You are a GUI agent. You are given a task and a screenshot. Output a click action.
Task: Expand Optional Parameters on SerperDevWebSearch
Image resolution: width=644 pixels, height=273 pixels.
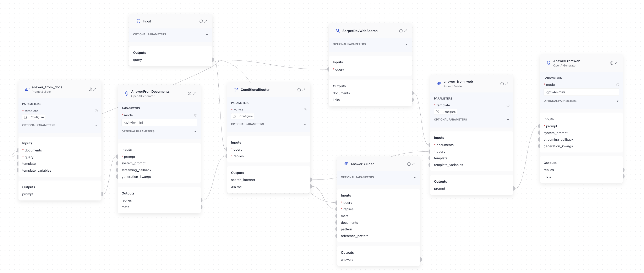point(407,44)
